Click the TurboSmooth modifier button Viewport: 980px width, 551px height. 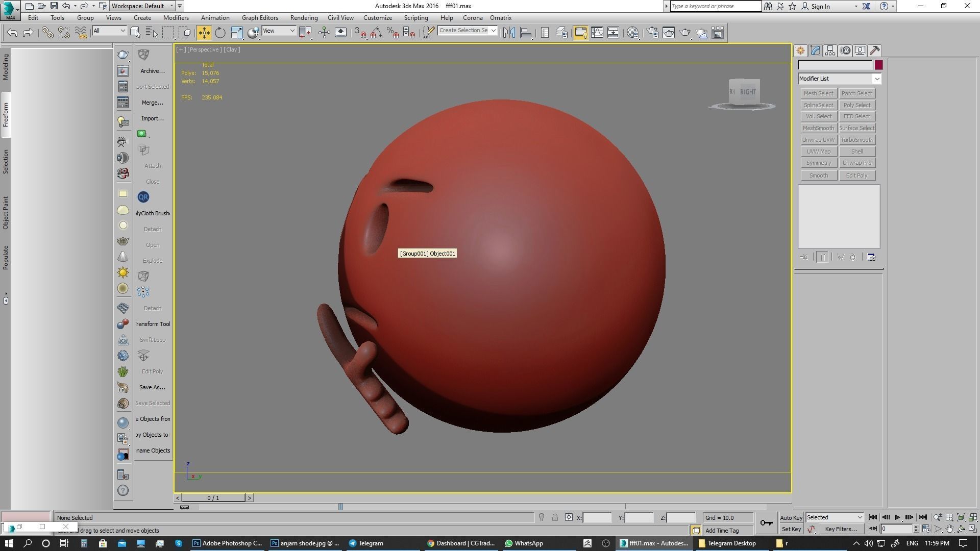click(x=857, y=140)
